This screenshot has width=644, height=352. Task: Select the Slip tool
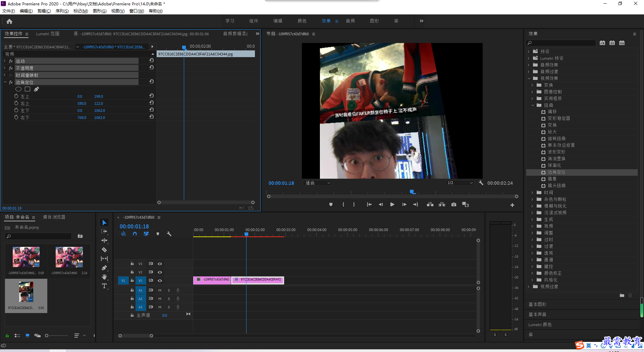(104, 259)
